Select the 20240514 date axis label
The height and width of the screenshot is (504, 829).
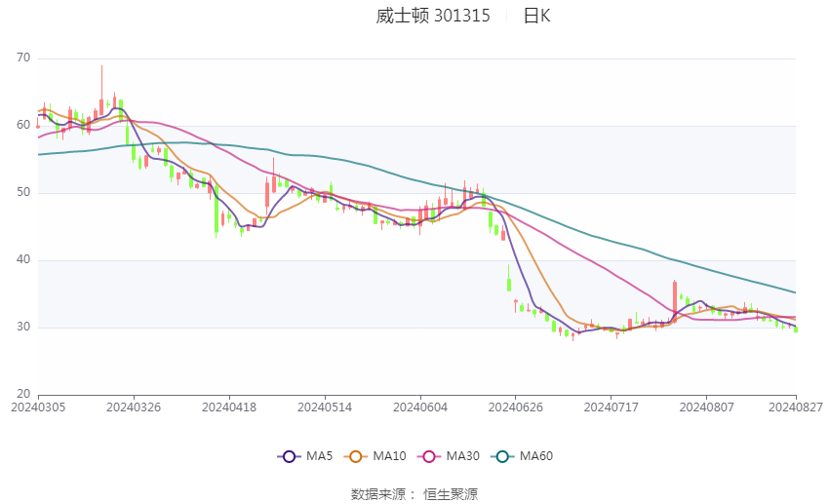pos(325,407)
